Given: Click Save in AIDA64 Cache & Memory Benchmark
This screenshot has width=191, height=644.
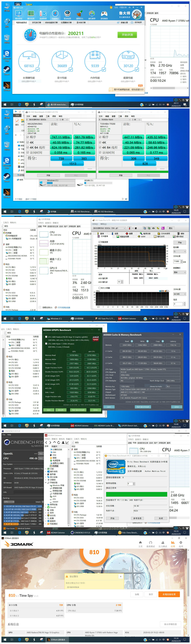Looking at the screenshot, I should point(109,407).
